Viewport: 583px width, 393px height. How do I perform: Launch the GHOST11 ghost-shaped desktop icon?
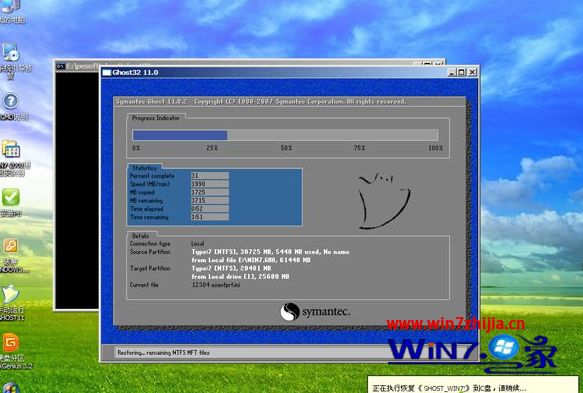pos(10,294)
